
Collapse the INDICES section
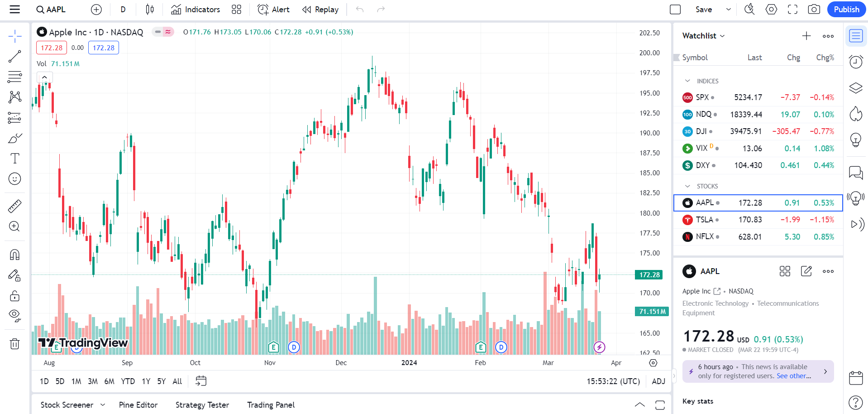pos(687,81)
